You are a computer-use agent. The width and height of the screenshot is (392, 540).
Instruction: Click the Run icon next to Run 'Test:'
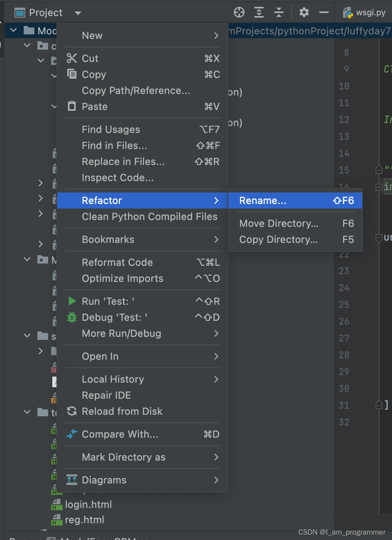(x=72, y=301)
